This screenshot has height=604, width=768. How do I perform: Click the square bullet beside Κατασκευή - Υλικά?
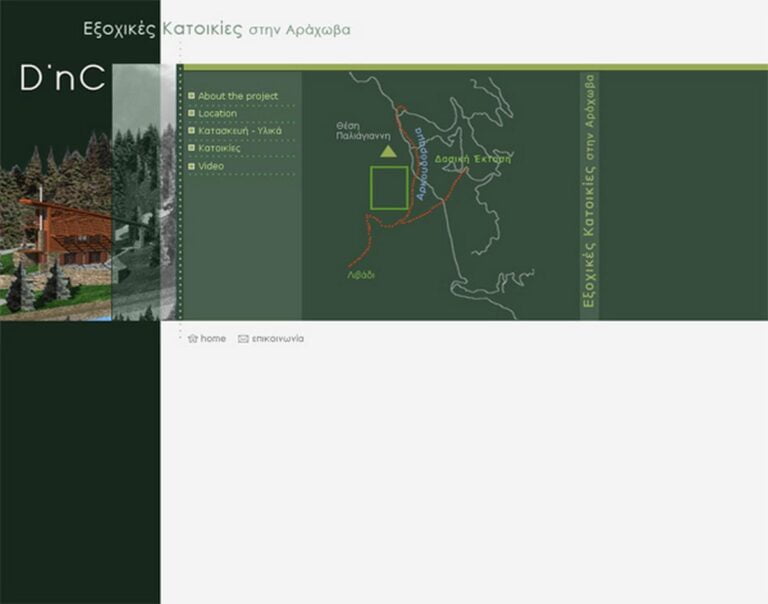(x=191, y=130)
